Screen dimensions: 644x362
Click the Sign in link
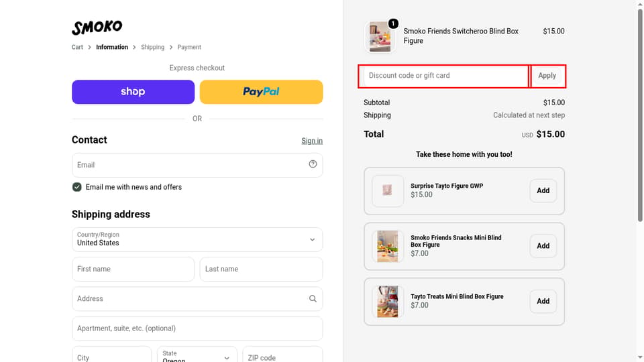click(312, 141)
